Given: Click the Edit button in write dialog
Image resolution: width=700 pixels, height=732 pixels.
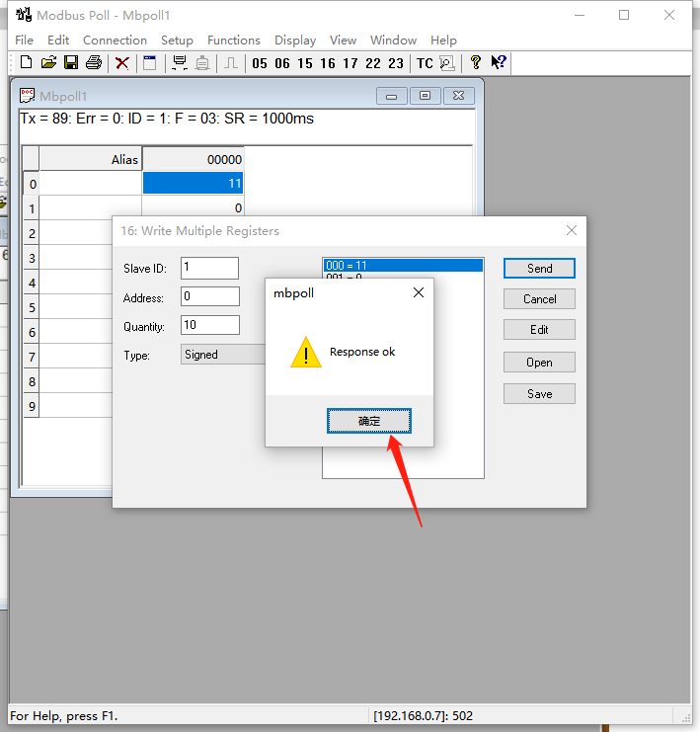Looking at the screenshot, I should (539, 330).
